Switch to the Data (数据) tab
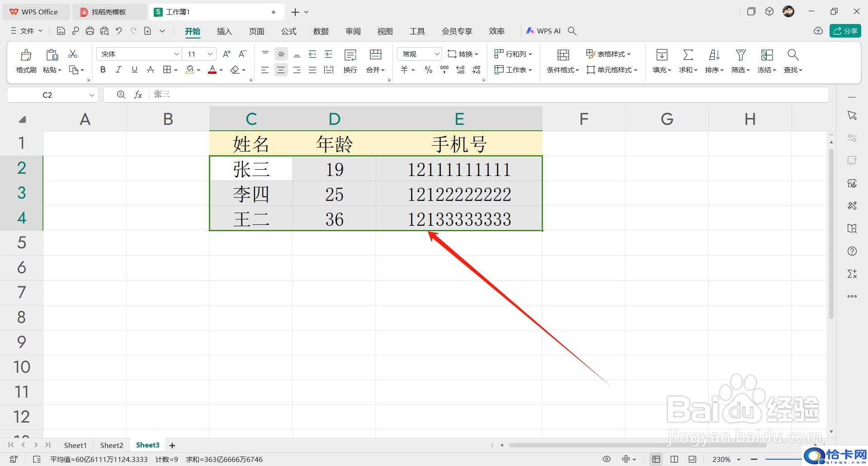868x466 pixels. click(x=321, y=31)
